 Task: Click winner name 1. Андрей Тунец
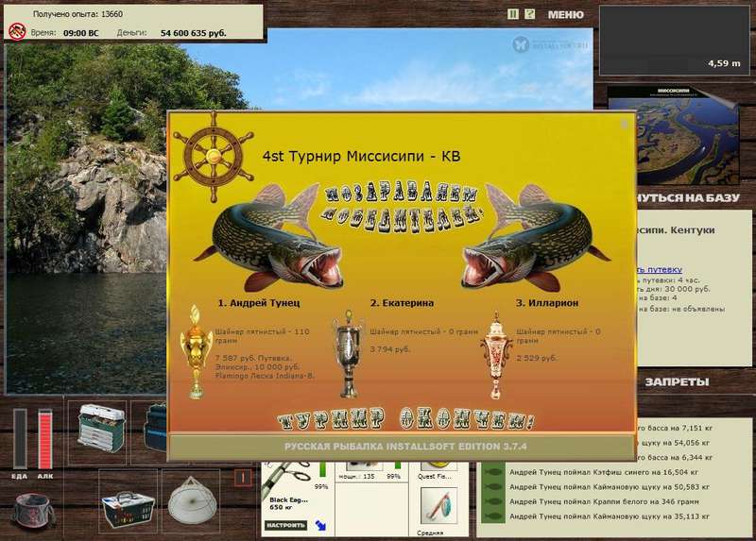pos(259,303)
